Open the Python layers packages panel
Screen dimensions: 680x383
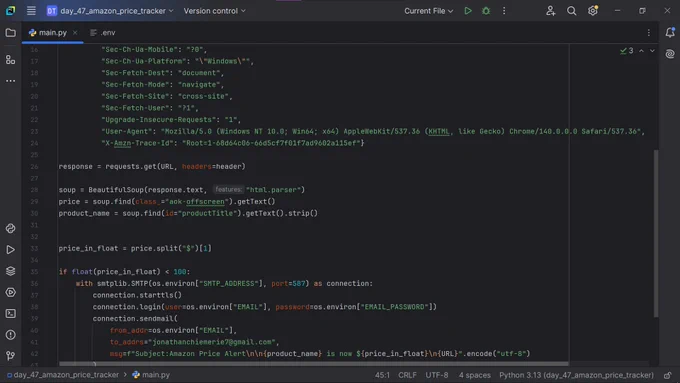10,271
